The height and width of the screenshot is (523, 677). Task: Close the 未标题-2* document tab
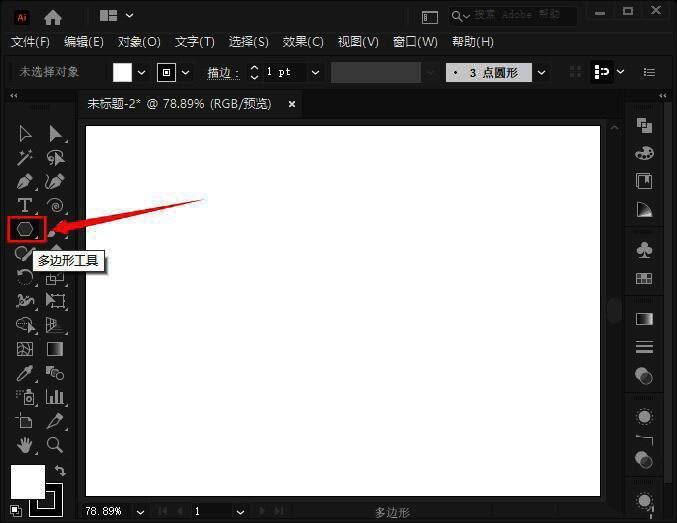click(x=292, y=104)
